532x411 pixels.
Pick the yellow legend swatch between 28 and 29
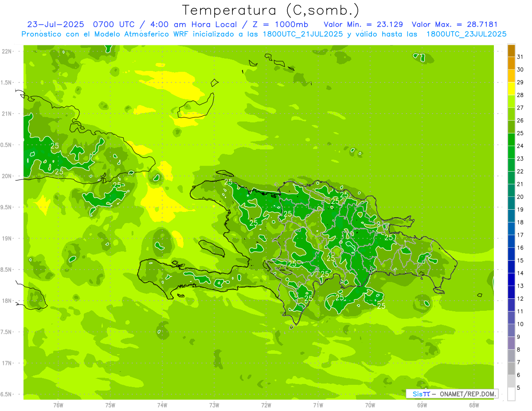[x=511, y=89]
